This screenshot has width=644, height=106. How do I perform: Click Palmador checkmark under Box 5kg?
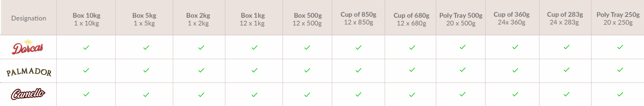(x=146, y=70)
